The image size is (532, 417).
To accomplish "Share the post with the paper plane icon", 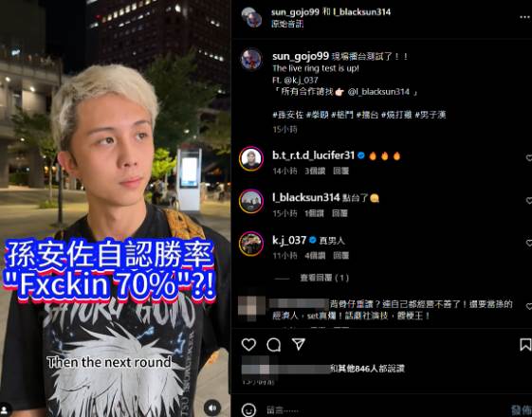I will coord(299,344).
